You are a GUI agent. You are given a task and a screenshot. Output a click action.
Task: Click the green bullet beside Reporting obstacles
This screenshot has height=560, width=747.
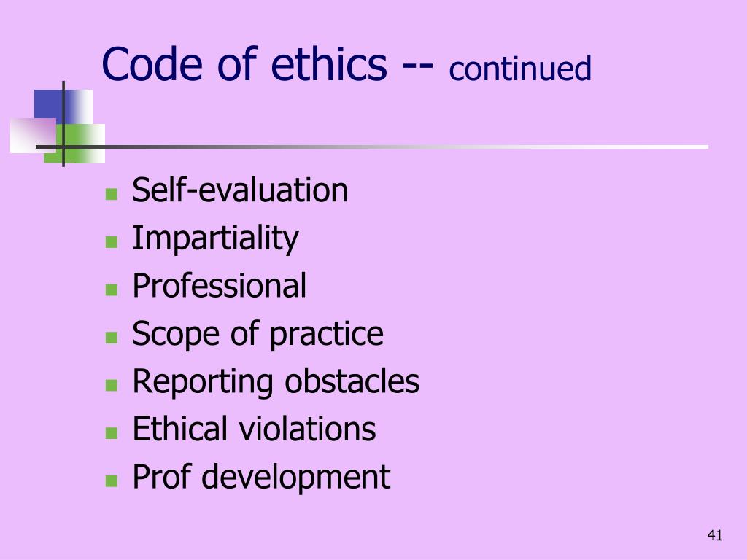112,385
